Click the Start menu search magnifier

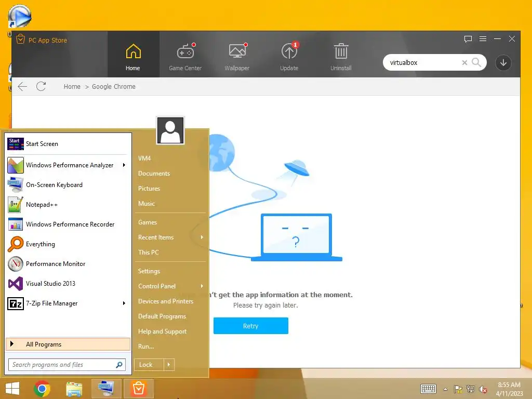click(x=119, y=365)
